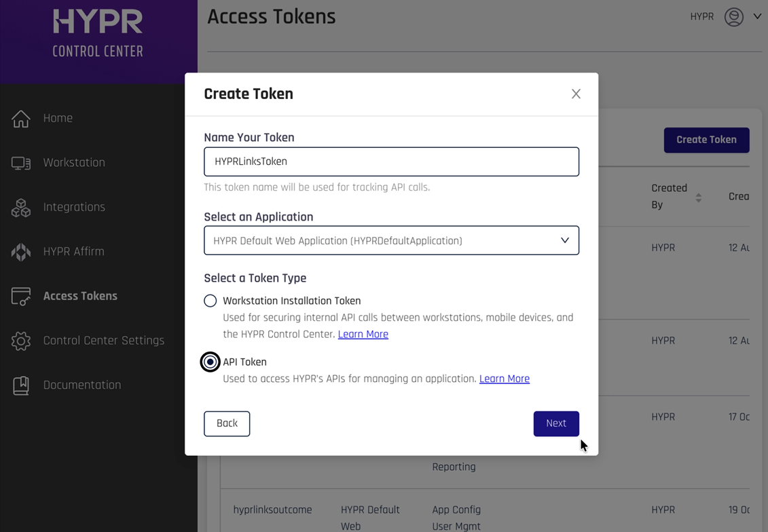768x532 pixels.
Task: Open the Access Tokens page title
Action: (271, 16)
